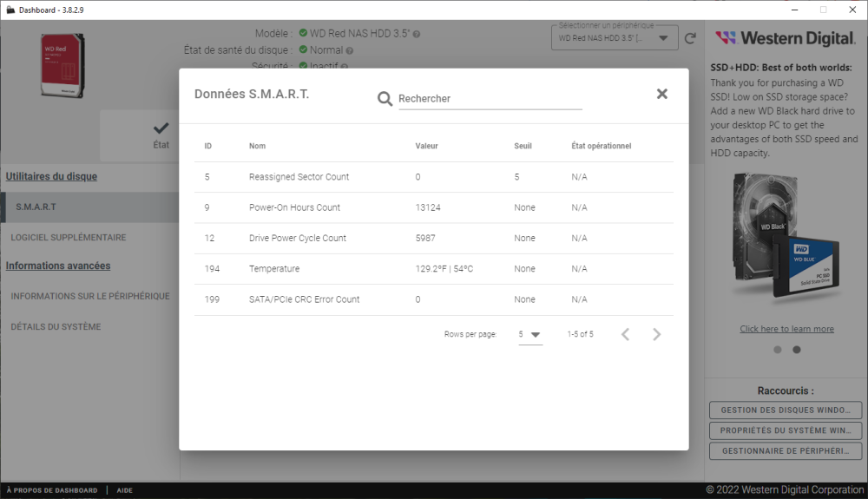Open the Aide link

point(124,490)
